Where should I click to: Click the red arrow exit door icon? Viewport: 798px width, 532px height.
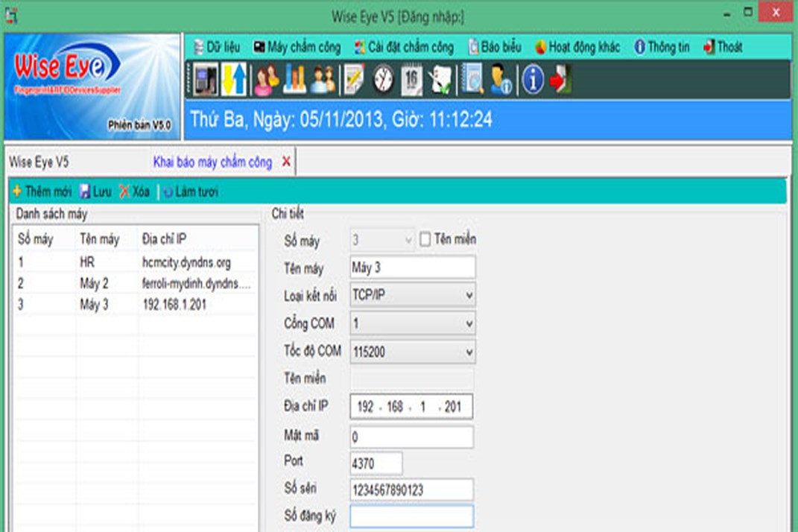click(x=560, y=80)
